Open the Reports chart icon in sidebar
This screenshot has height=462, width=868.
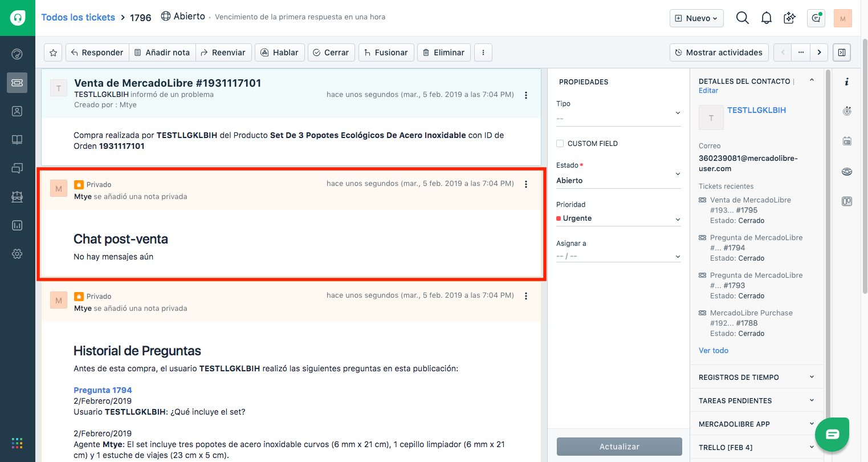(17, 225)
